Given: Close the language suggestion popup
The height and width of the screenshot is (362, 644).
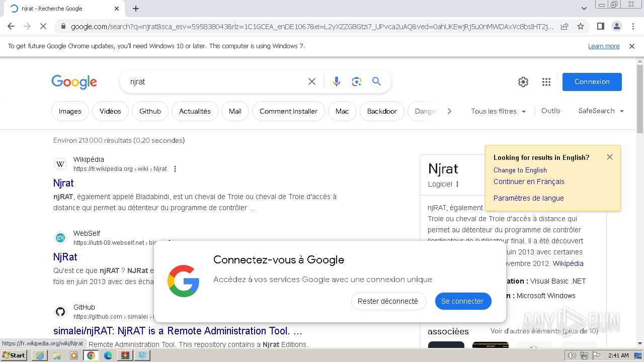Looking at the screenshot, I should pos(610,157).
